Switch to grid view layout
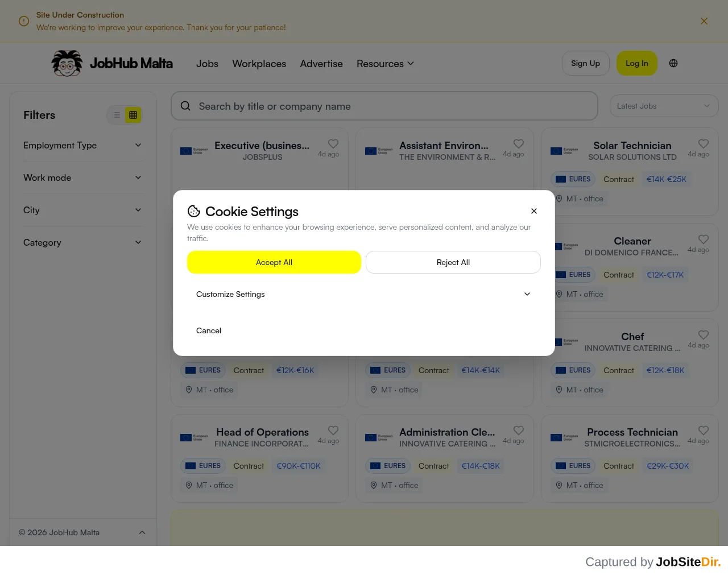The height and width of the screenshot is (579, 728). [133, 115]
